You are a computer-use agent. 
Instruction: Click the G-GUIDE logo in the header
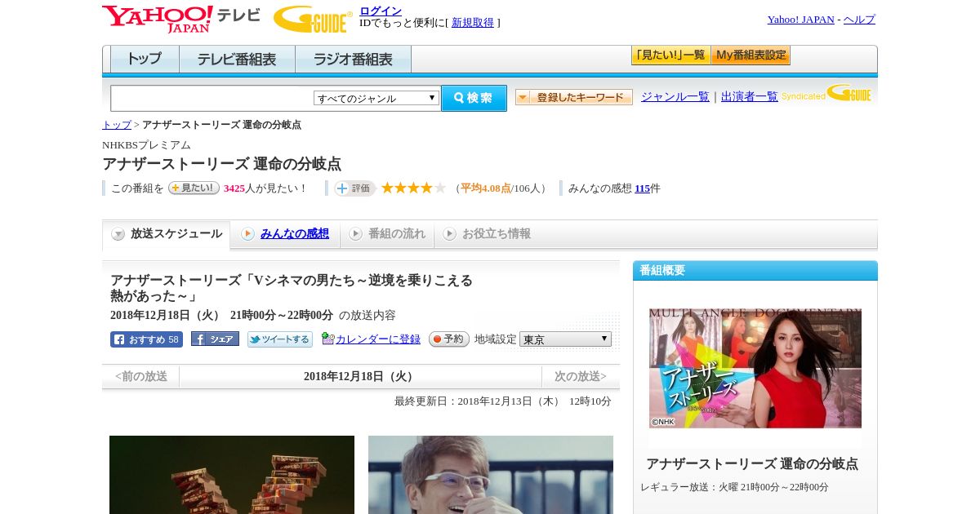point(313,19)
